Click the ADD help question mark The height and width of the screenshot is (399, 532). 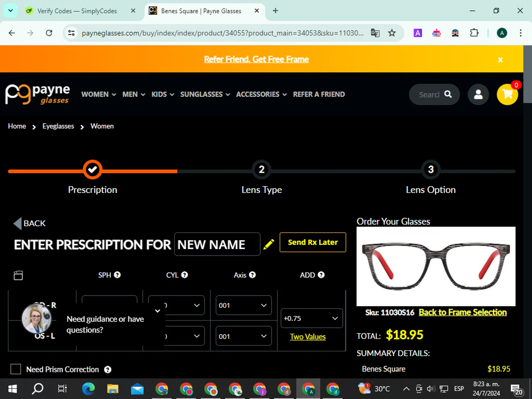[321, 275]
